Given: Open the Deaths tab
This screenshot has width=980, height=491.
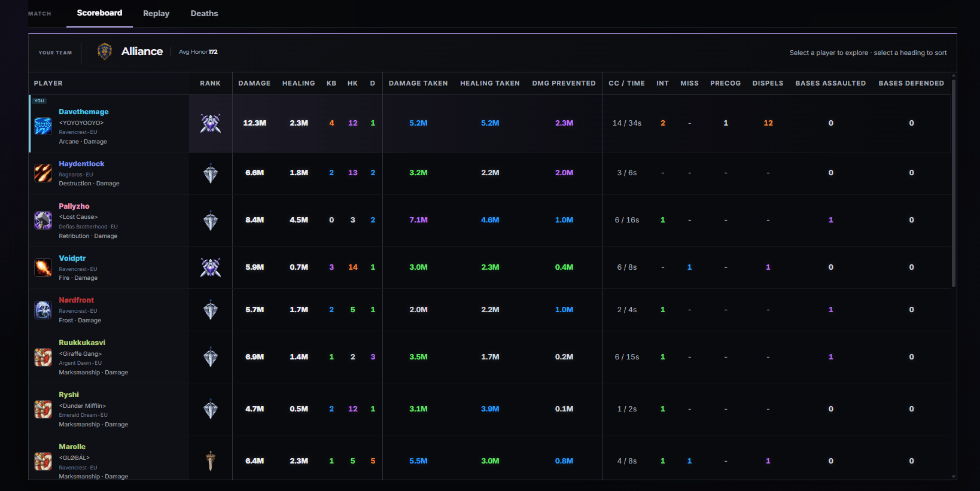Looking at the screenshot, I should pos(204,13).
